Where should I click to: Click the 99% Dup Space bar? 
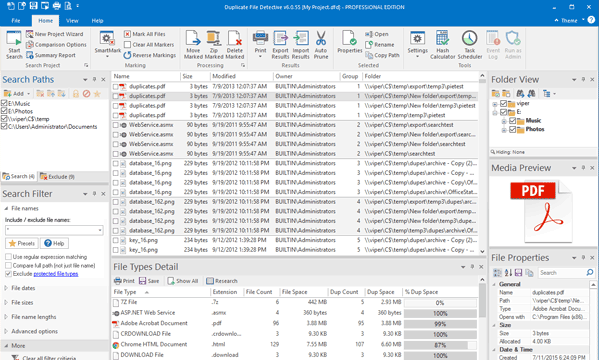[x=440, y=324]
